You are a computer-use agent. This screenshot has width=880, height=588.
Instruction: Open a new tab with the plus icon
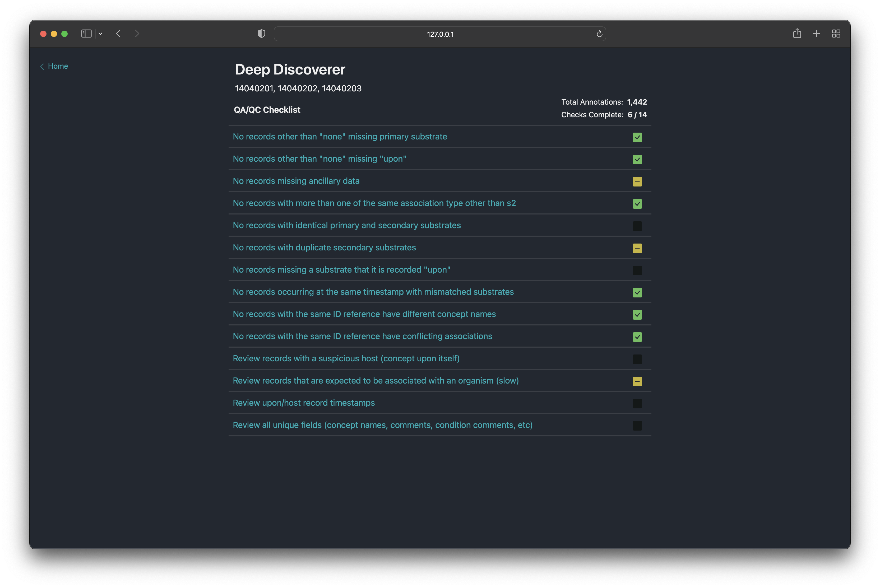816,34
